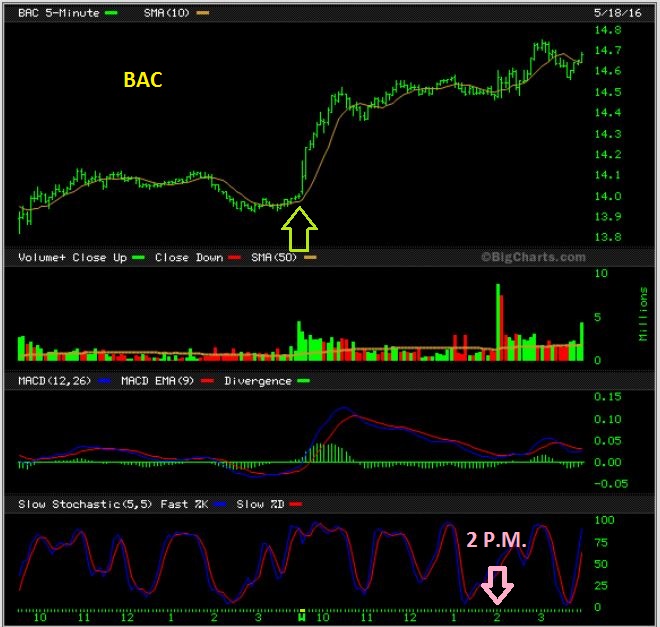Click the vertical "Millions" volume unit label

[643, 314]
